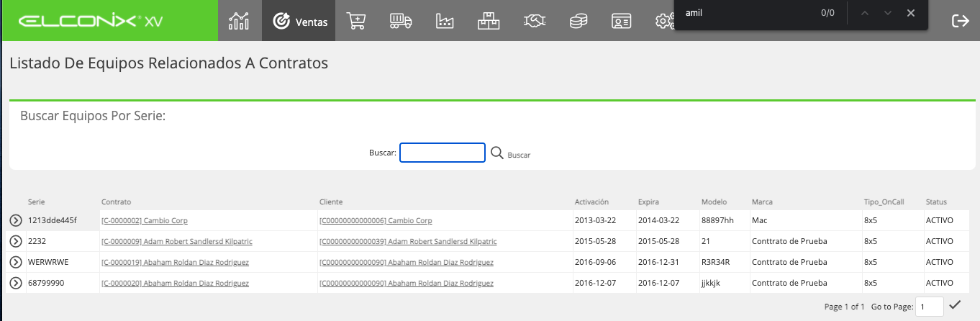Click the Modelo column header

click(714, 202)
